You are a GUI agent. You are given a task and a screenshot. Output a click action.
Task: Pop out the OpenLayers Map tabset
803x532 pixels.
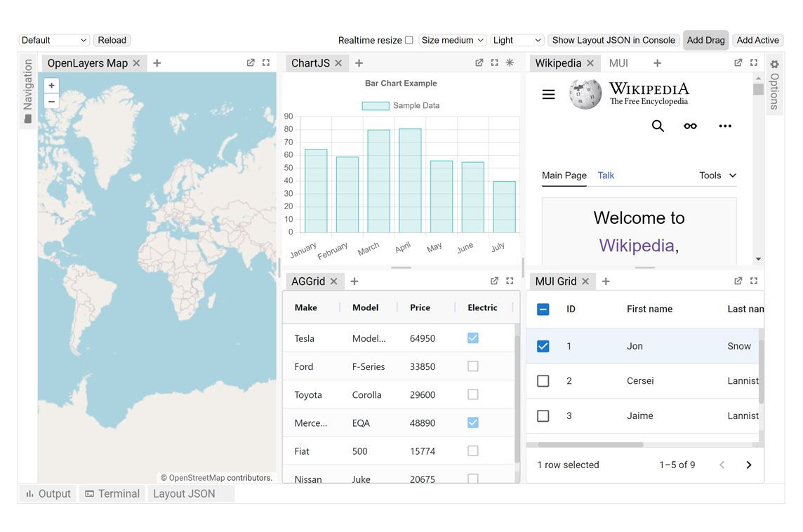[x=251, y=62]
